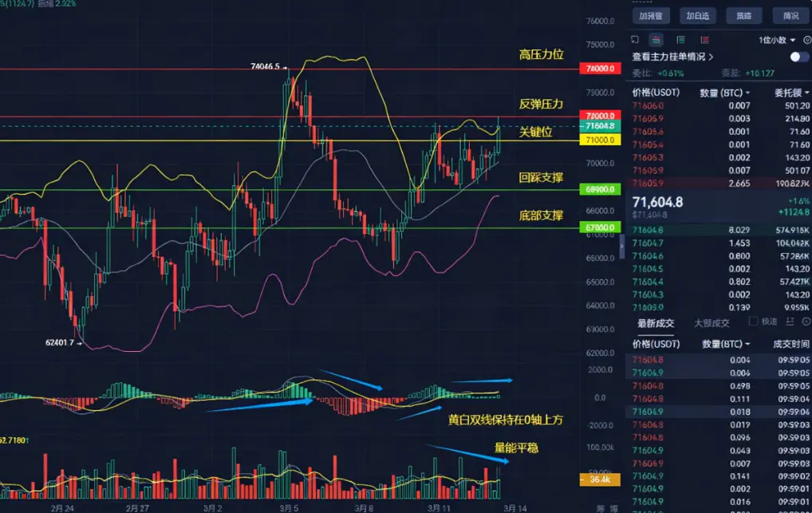812x513 pixels.
Task: Select sell-orders-only order book view icon
Action: [x=705, y=40]
